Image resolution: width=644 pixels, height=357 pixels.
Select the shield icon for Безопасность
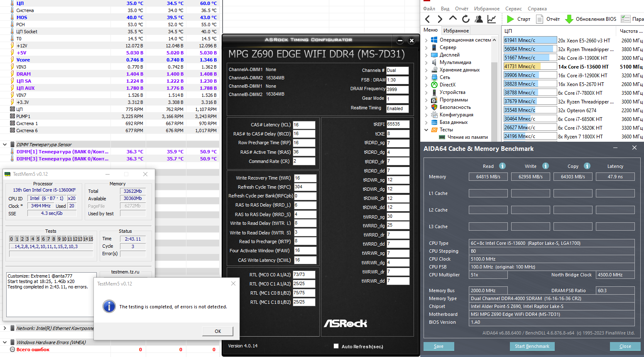tap(434, 107)
